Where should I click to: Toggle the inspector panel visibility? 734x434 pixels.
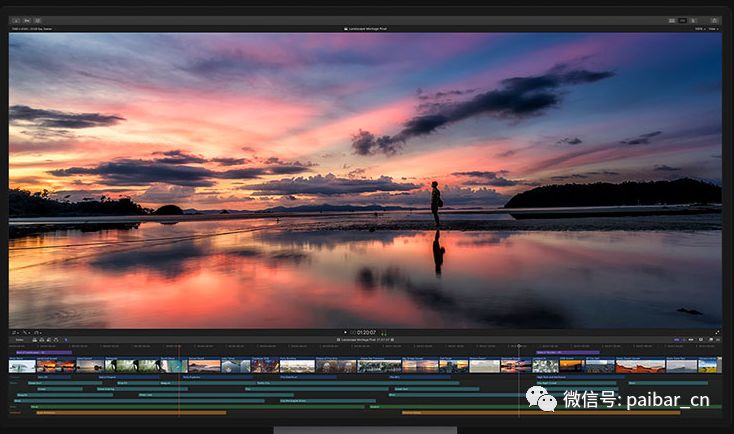click(695, 20)
